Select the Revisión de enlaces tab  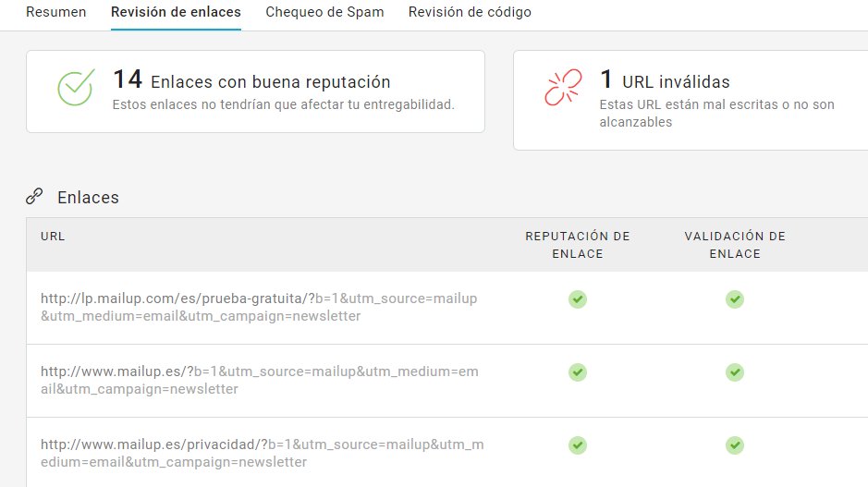point(176,12)
